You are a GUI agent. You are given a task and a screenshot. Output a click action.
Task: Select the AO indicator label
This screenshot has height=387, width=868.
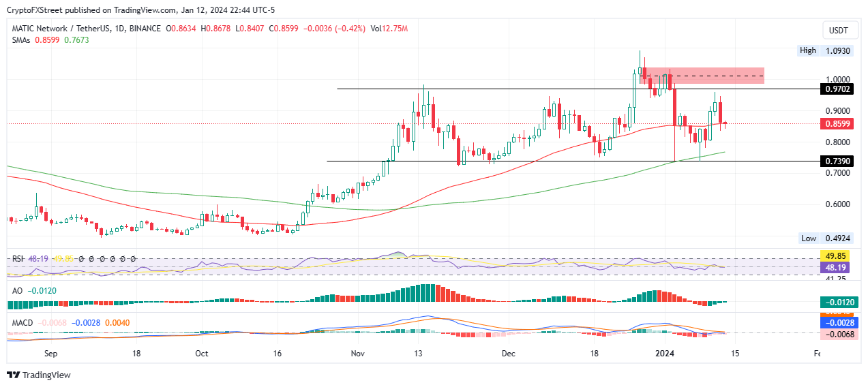18,290
